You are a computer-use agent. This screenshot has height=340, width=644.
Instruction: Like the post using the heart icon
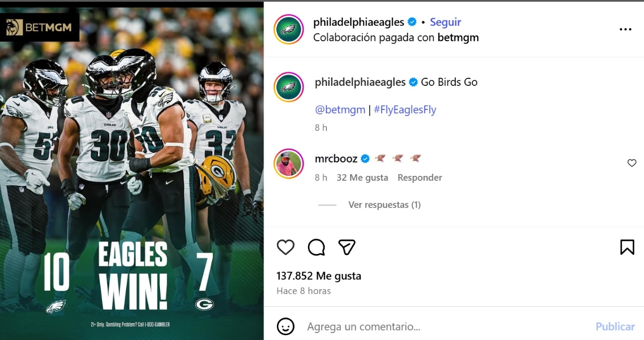click(x=286, y=247)
